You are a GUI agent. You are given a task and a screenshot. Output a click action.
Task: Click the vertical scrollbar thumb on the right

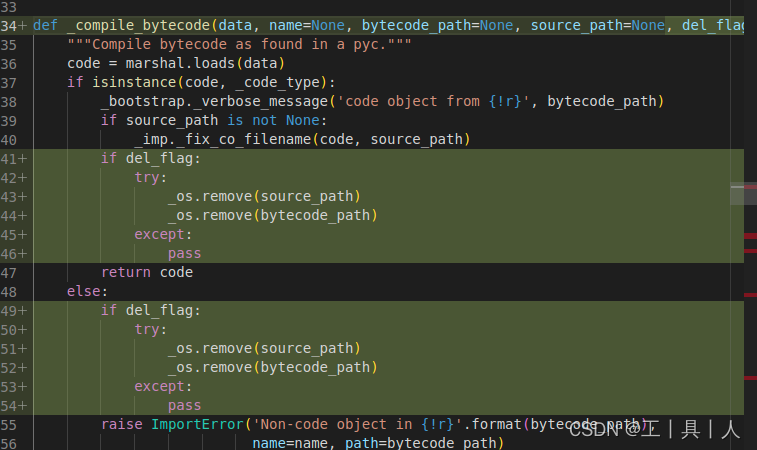coord(743,193)
